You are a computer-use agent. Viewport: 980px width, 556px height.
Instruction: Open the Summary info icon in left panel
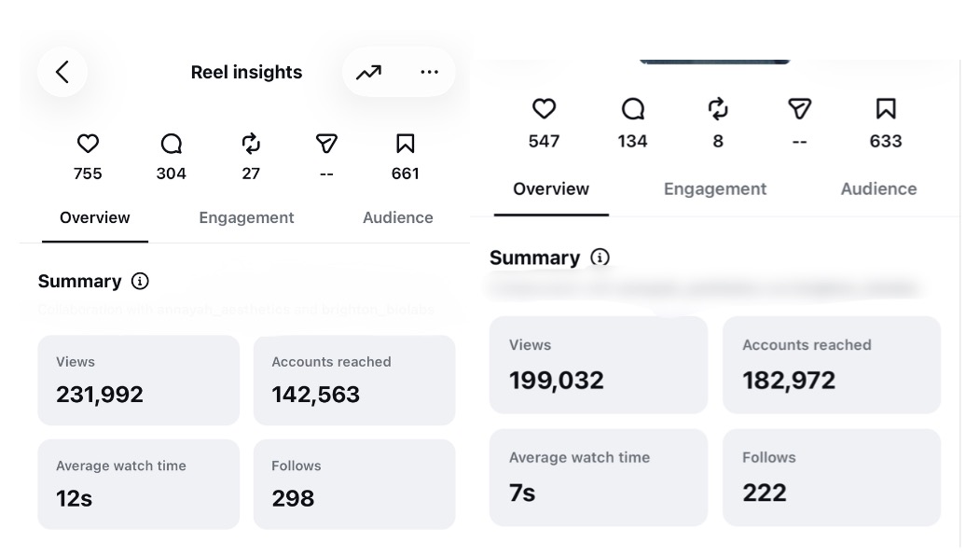coord(140,282)
